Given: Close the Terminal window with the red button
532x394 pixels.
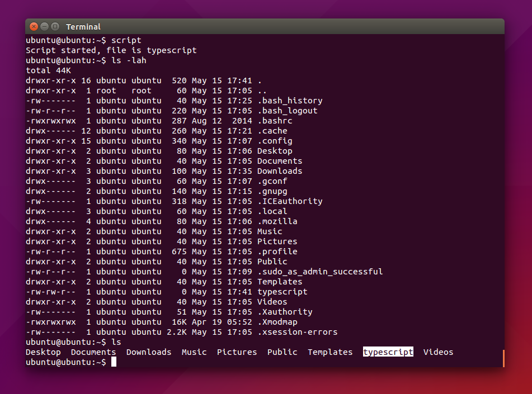Looking at the screenshot, I should tap(34, 26).
